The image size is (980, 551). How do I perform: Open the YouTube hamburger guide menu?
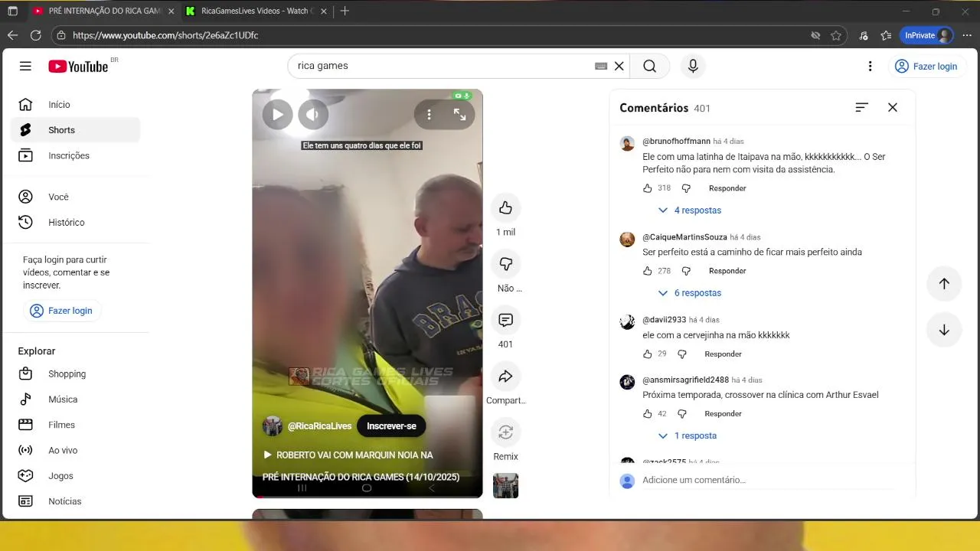click(x=25, y=66)
